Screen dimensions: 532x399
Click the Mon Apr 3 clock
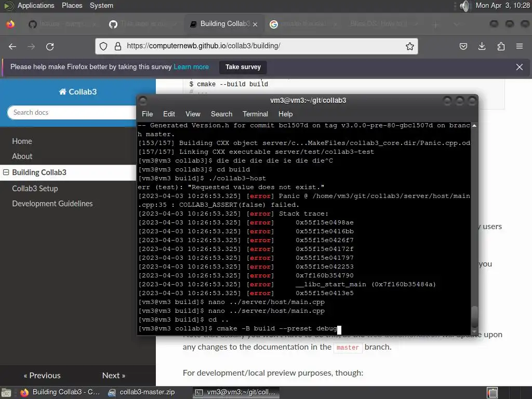tap(502, 5)
